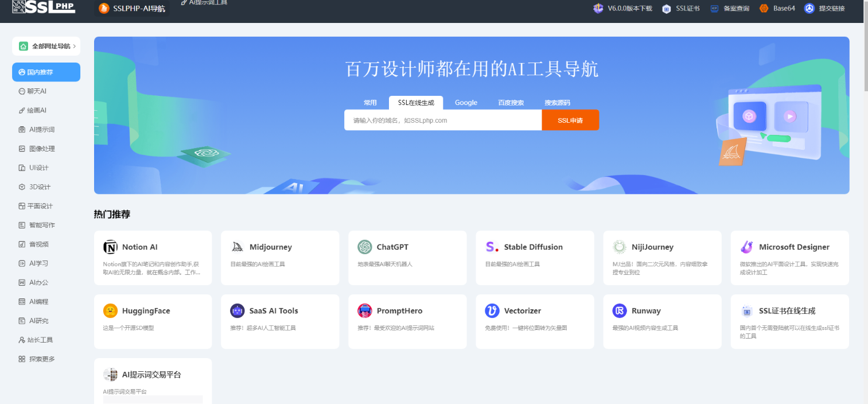Select the HuggingFace emoji icon

point(110,311)
